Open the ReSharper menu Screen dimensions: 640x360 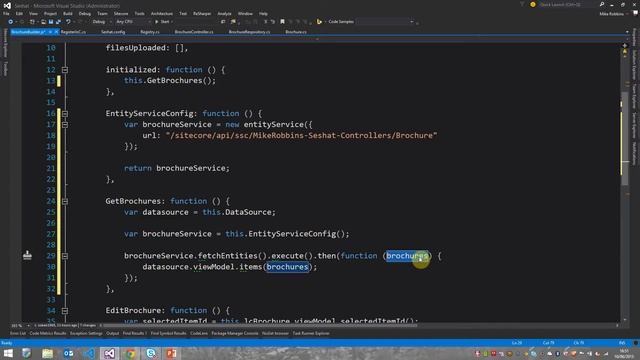[x=202, y=13]
